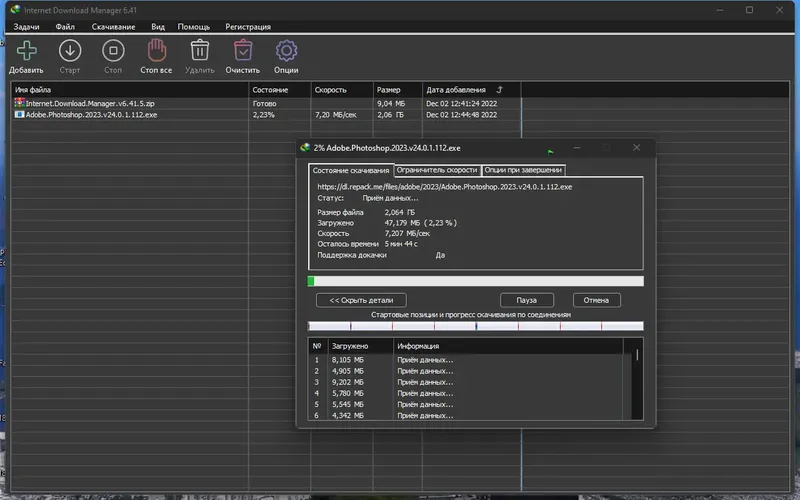Open the Опции при завершении tab

(523, 170)
